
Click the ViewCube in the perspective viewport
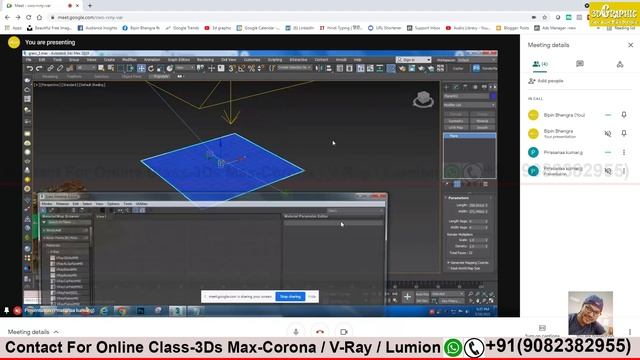click(x=423, y=99)
